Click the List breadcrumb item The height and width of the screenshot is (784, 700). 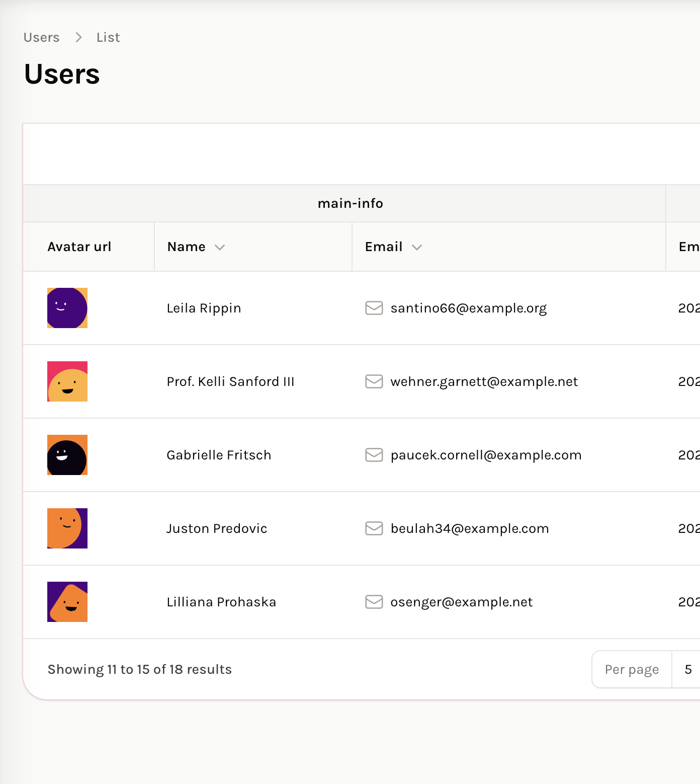tap(108, 37)
